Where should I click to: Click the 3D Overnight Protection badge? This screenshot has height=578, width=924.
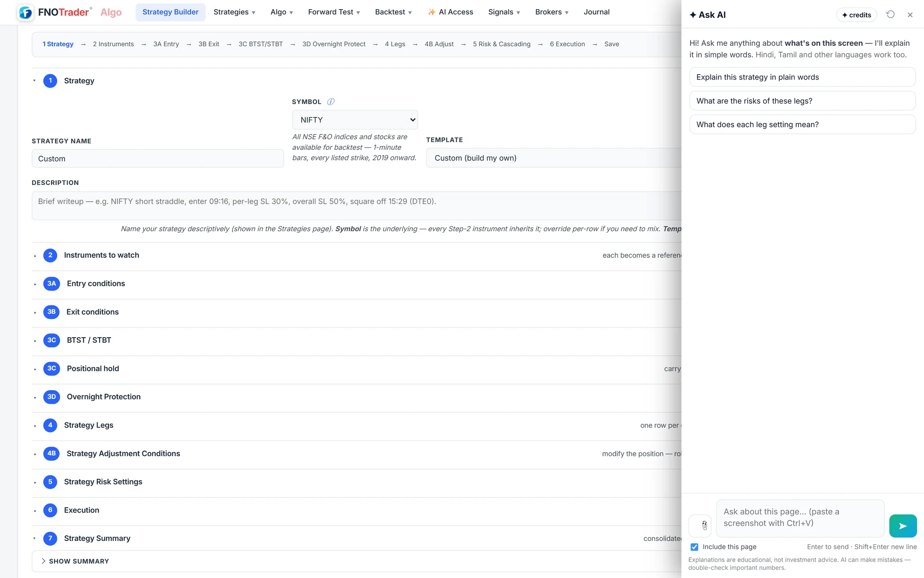(x=51, y=397)
